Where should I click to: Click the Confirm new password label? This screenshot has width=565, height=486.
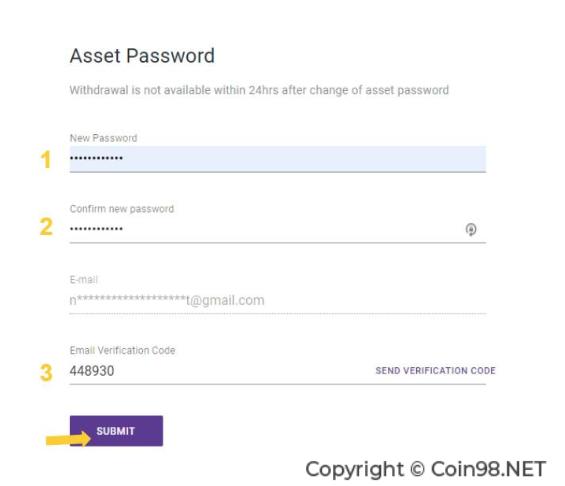point(122,209)
